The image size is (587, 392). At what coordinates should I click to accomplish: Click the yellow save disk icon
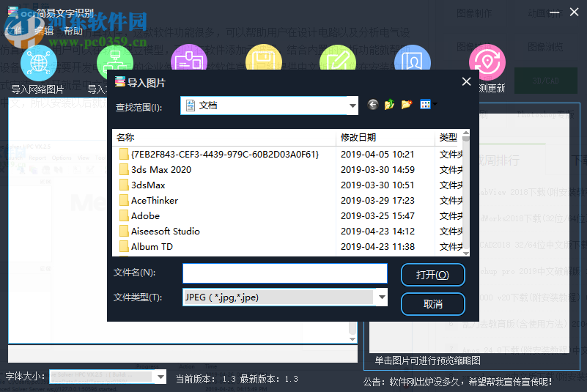coord(264,57)
